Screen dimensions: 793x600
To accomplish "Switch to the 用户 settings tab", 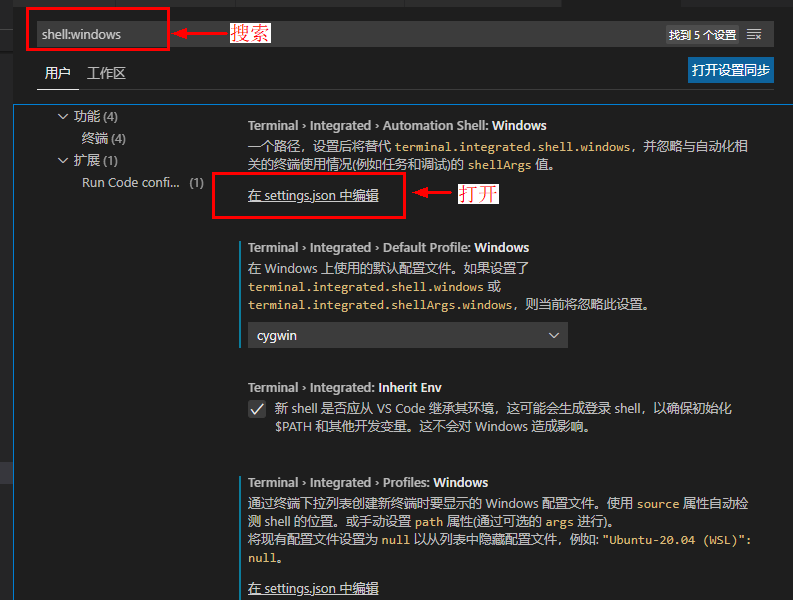I will point(57,73).
